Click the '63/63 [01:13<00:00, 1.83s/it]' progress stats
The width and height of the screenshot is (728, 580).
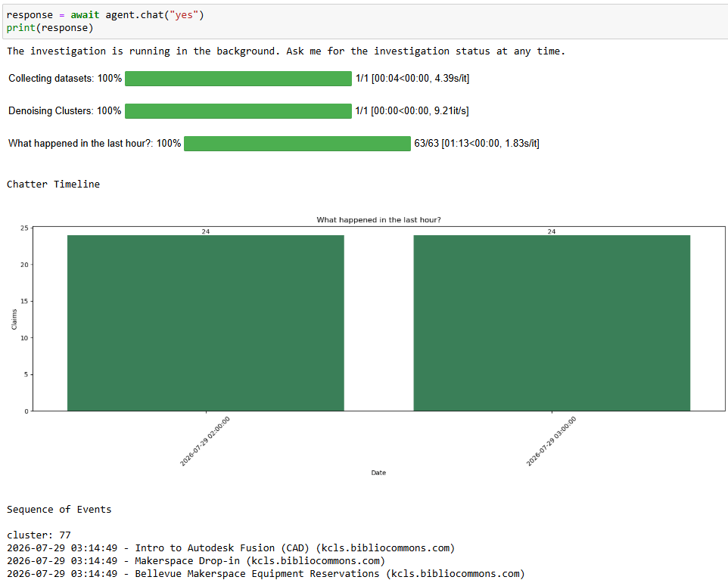pyautogui.click(x=477, y=144)
